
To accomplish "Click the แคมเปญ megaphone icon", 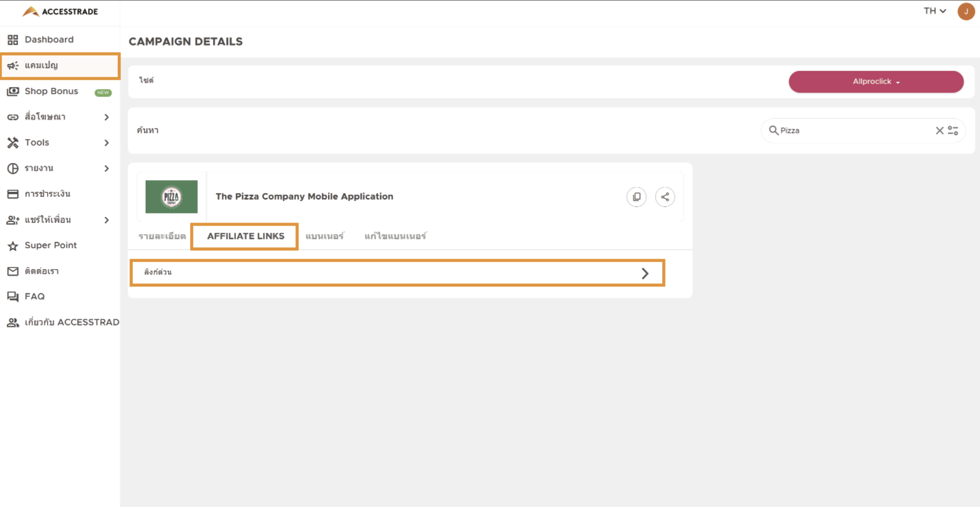I will click(x=13, y=66).
